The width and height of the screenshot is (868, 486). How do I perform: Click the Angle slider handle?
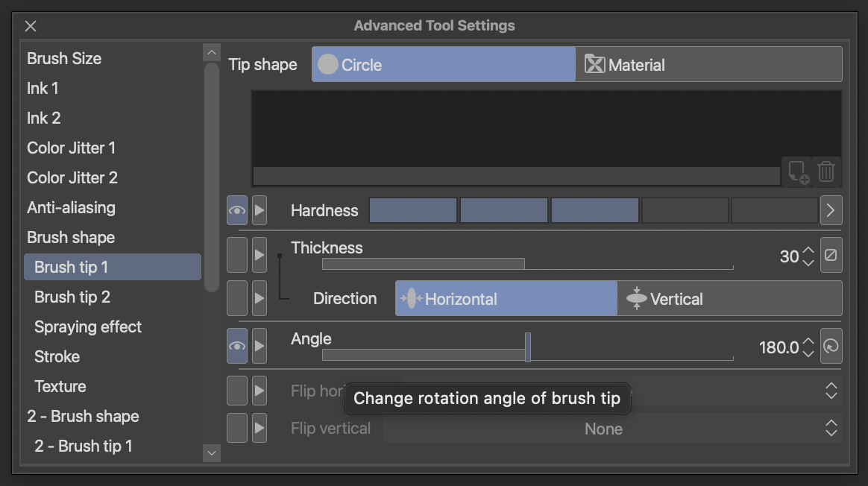(528, 347)
